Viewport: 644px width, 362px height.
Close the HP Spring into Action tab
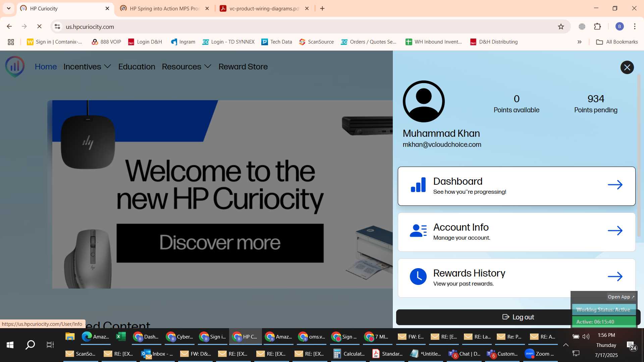click(x=207, y=8)
